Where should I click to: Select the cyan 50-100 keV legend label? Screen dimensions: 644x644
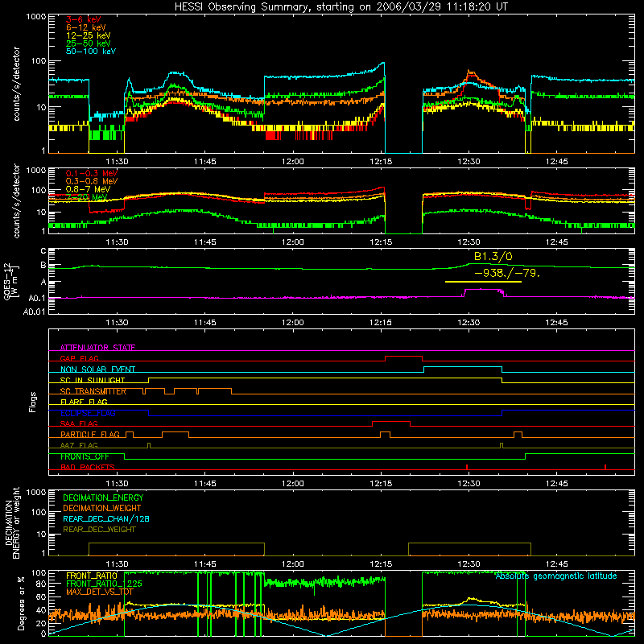(x=91, y=52)
